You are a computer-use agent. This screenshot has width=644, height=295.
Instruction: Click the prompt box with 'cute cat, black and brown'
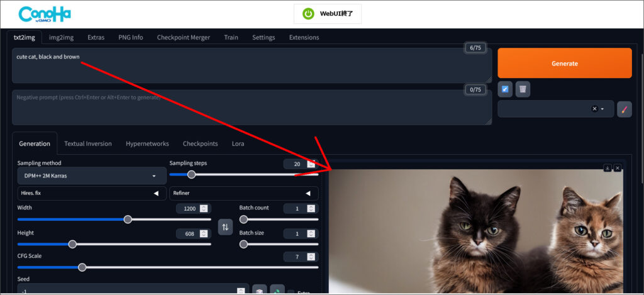click(252, 66)
